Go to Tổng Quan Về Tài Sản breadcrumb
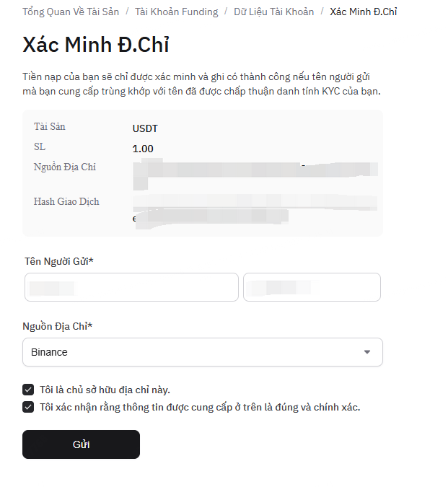Image resolution: width=448 pixels, height=487 pixels. [x=71, y=12]
